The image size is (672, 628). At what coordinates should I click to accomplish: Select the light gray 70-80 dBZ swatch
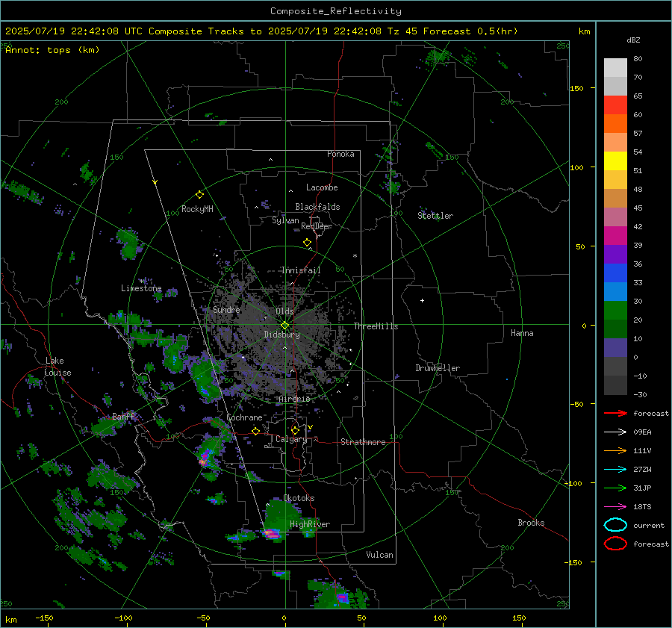pyautogui.click(x=615, y=68)
